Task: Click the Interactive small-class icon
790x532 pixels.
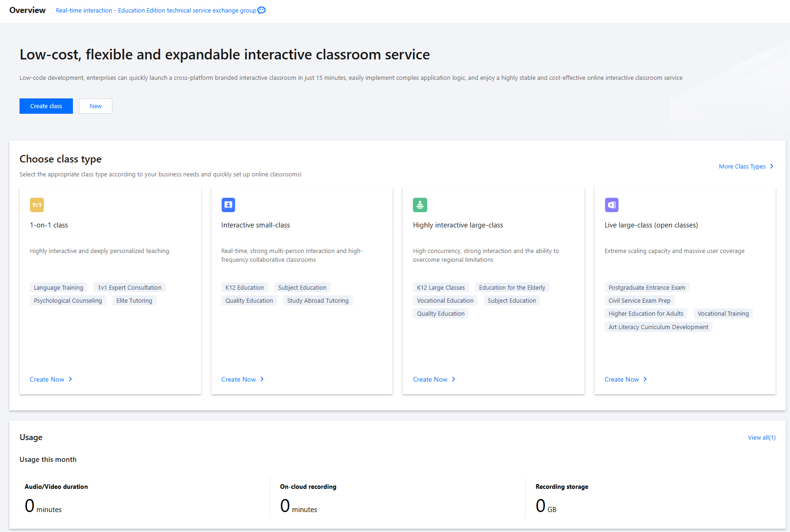Action: 228,205
